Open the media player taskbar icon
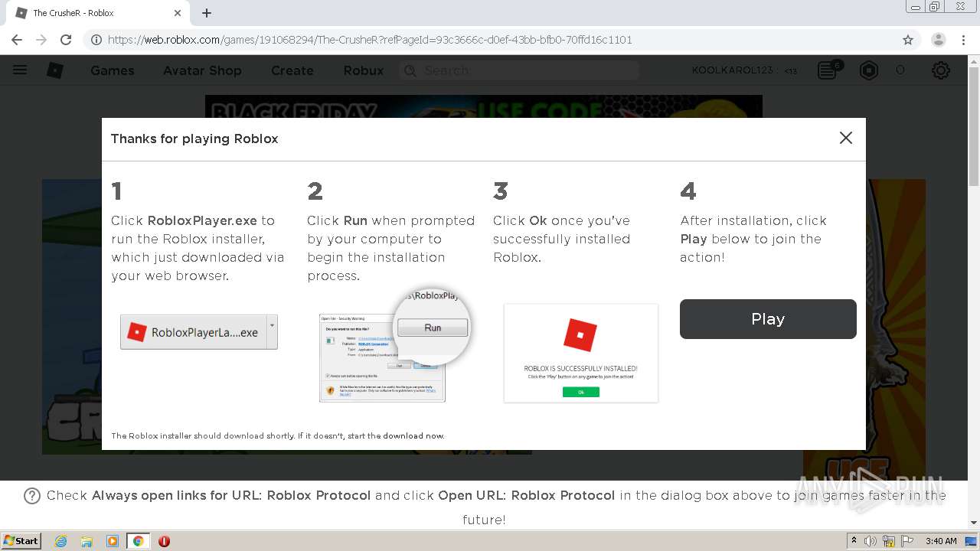This screenshot has width=980, height=551. click(113, 541)
